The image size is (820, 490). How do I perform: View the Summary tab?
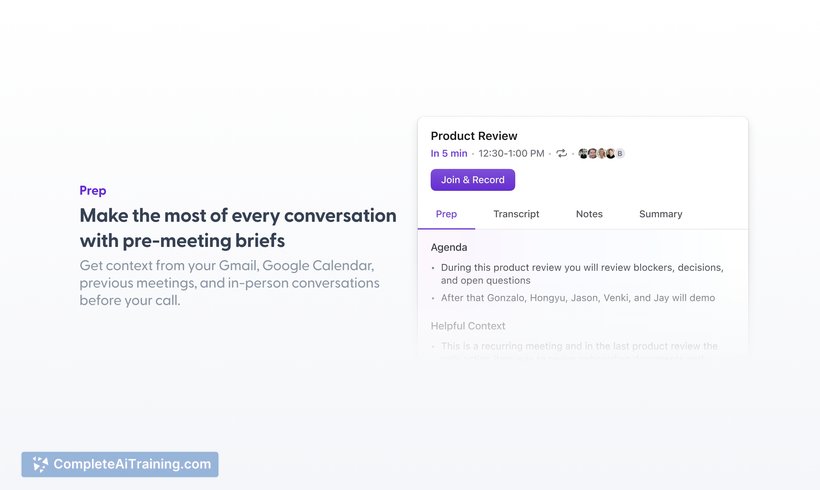660,214
